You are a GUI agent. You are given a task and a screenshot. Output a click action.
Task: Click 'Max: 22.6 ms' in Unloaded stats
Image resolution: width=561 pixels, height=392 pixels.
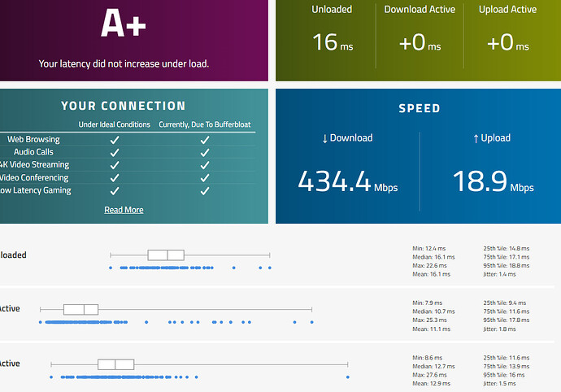tap(429, 266)
